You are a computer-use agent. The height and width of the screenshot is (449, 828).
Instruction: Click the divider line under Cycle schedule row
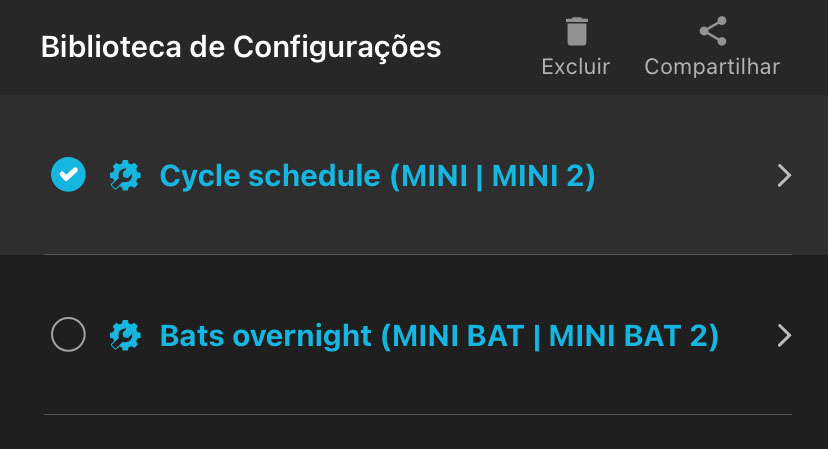coord(418,254)
